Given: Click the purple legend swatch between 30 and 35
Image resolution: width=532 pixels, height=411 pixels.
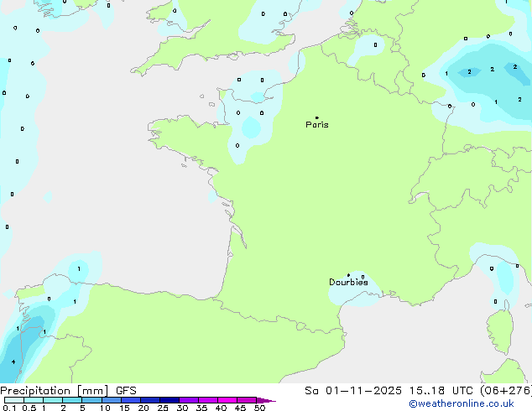Looking at the screenshot, I should click(189, 400).
